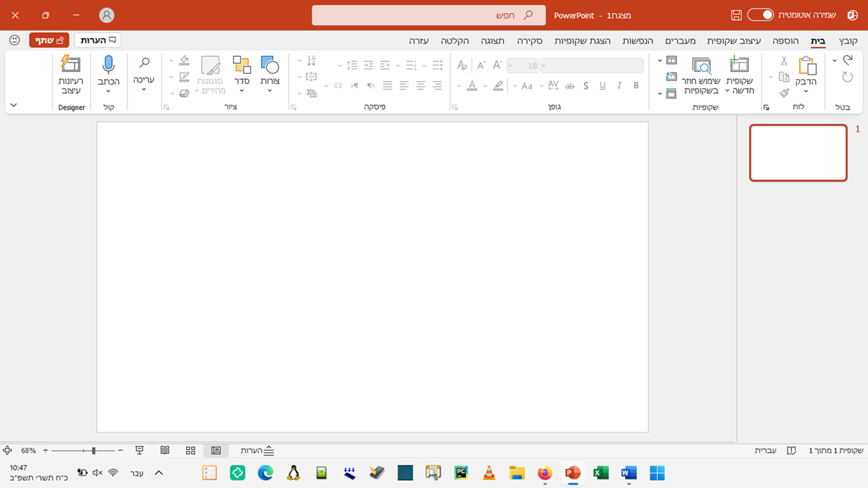Click the Cut scissors icon

(x=784, y=62)
